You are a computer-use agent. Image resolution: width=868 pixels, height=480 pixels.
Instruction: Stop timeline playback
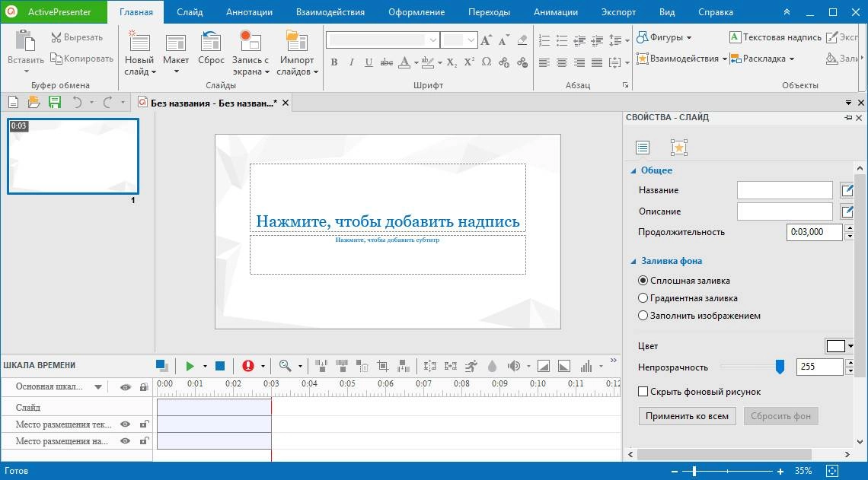point(220,366)
